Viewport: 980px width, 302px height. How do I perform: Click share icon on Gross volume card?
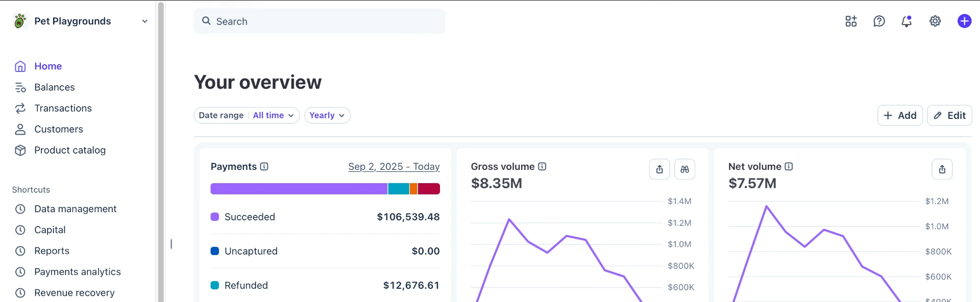[659, 169]
